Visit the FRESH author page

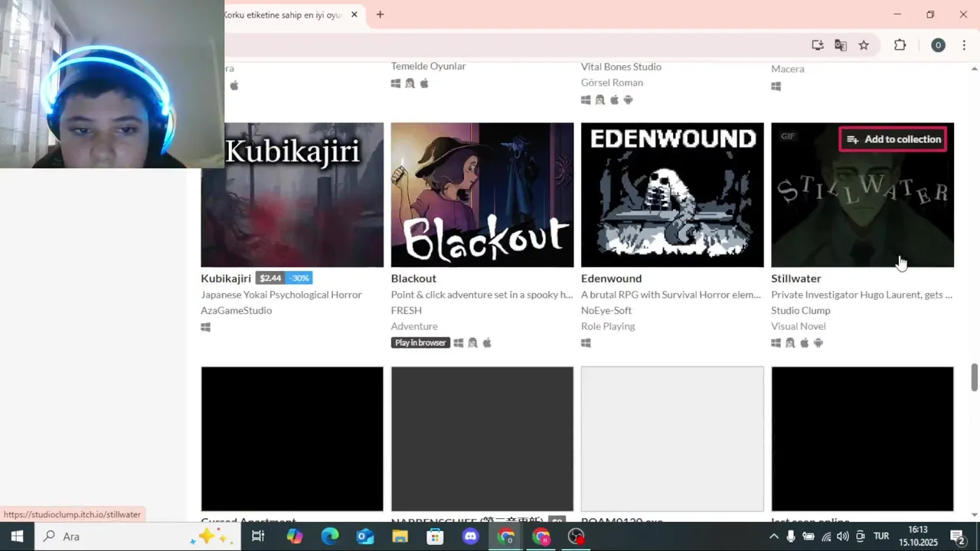pyautogui.click(x=406, y=311)
